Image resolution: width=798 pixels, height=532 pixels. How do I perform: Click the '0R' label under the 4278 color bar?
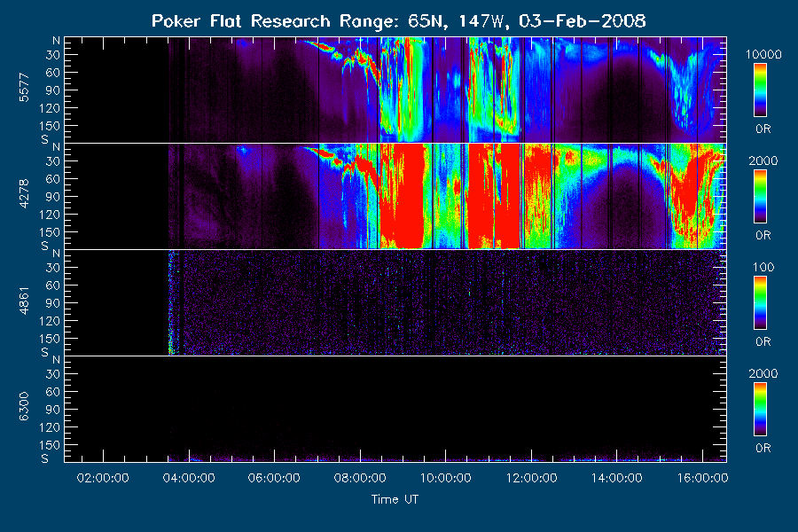(763, 236)
